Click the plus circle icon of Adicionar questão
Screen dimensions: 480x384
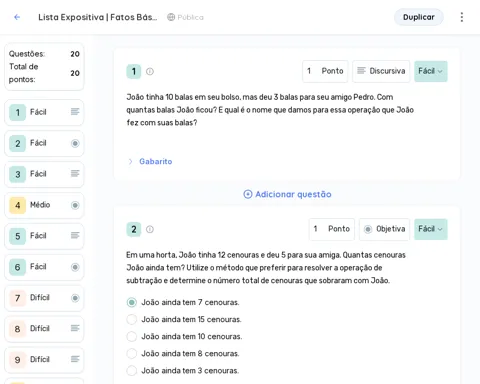click(x=248, y=194)
